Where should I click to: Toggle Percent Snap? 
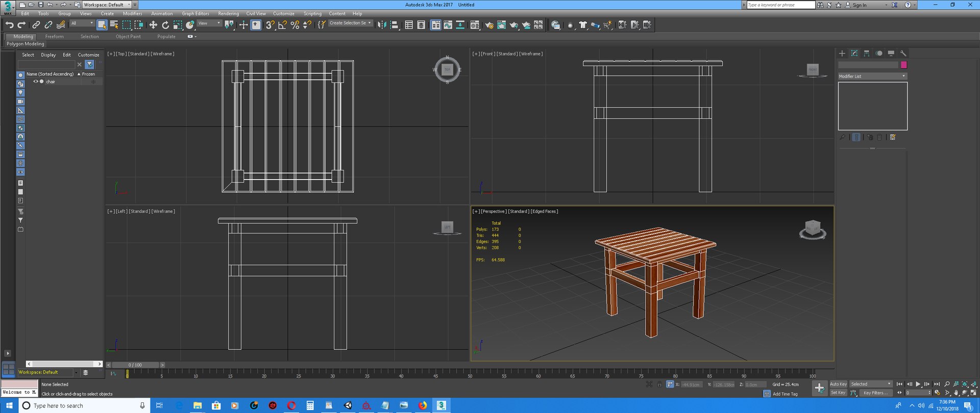coord(295,24)
